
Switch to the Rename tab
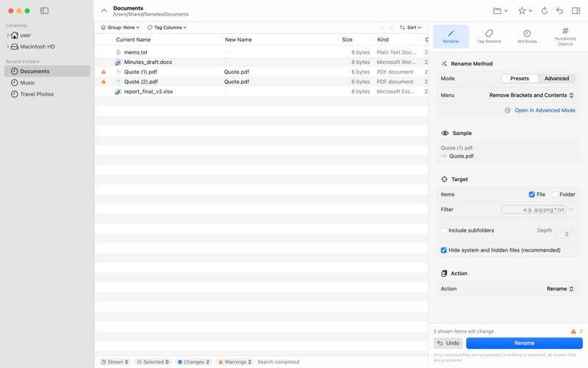[451, 36]
